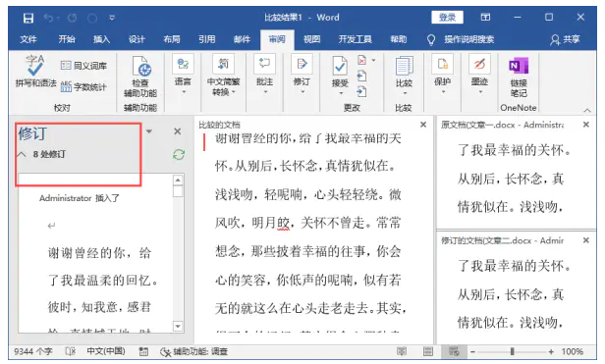
Task: Close the 原文档 original document pane
Action: pyautogui.click(x=586, y=125)
